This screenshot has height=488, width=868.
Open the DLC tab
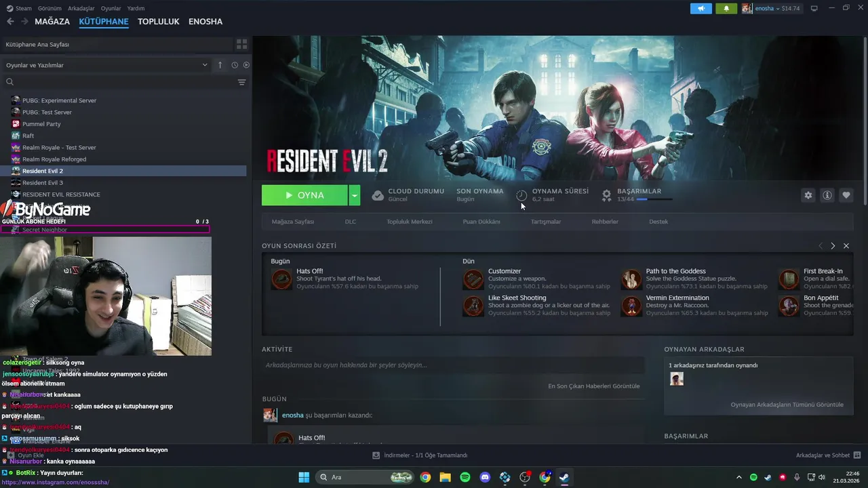(351, 222)
